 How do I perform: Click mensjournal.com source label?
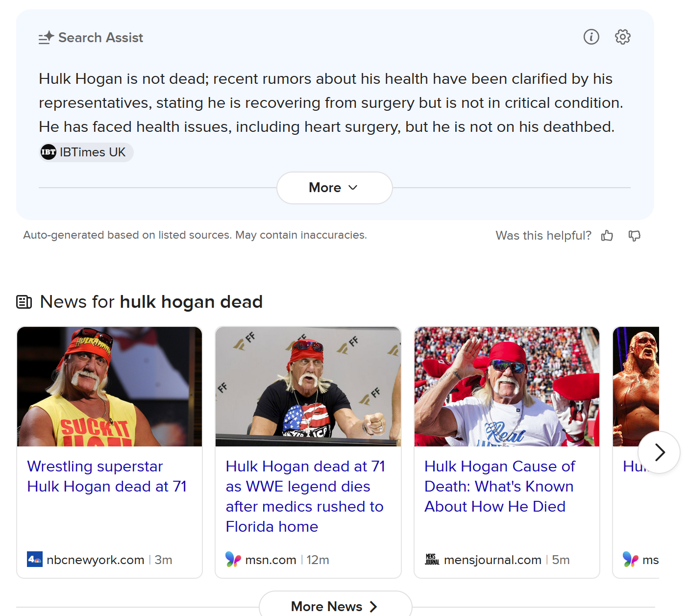click(x=492, y=560)
